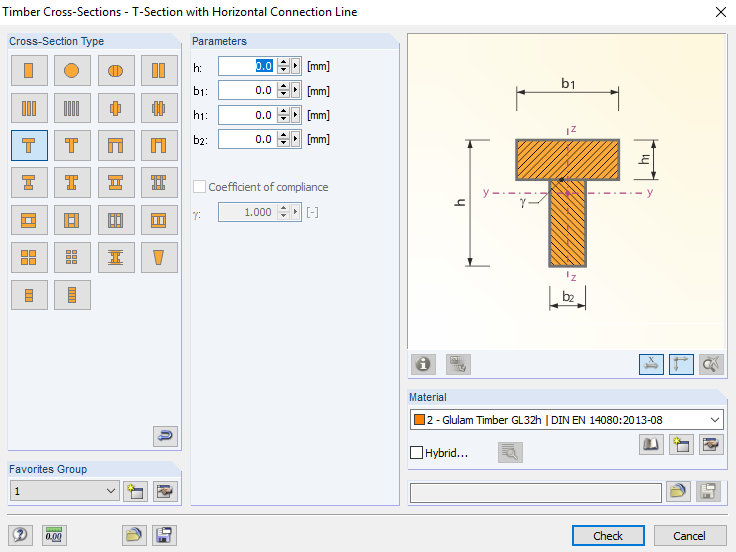The image size is (736, 552).
Task: Save cross-section floppy disk icon at bottom
Action: click(x=164, y=535)
